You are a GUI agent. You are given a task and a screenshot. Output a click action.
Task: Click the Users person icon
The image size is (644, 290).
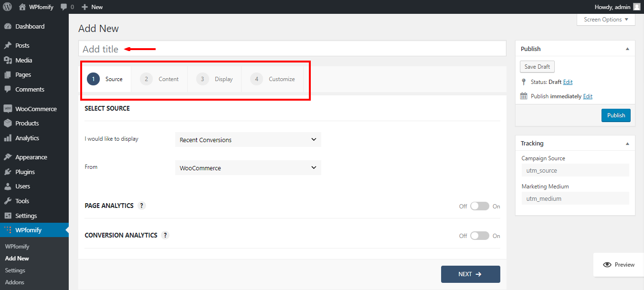point(8,186)
